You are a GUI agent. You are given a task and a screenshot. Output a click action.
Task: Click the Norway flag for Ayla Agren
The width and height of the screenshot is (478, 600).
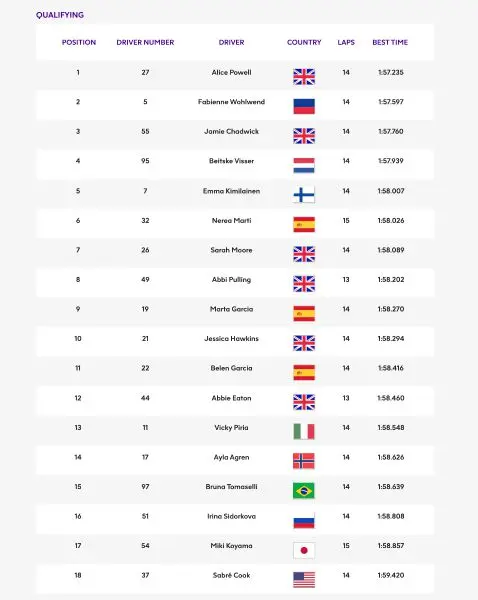coord(304,461)
